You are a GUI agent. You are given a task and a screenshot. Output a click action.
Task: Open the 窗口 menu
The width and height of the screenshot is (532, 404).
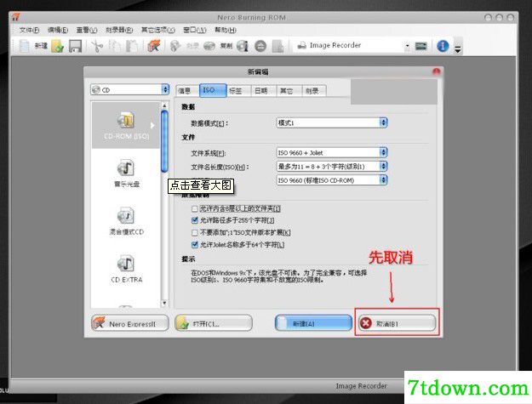point(194,30)
